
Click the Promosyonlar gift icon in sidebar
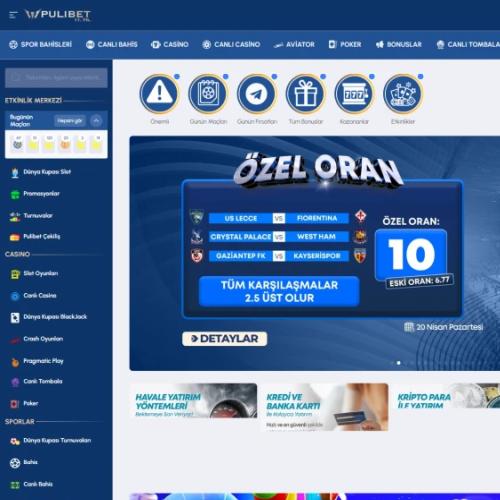pyautogui.click(x=15, y=194)
